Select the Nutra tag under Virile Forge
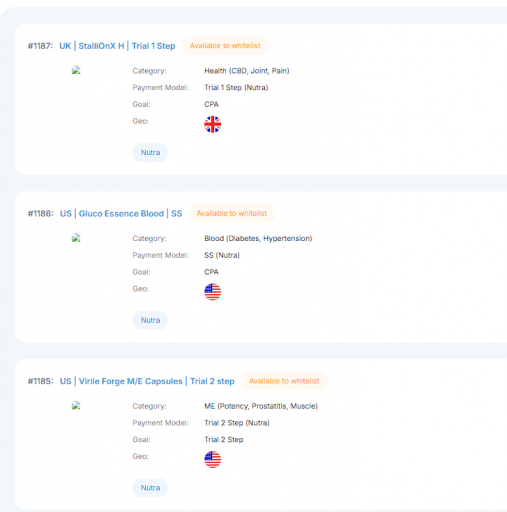Image resolution: width=507 pixels, height=512 pixels. tap(150, 488)
